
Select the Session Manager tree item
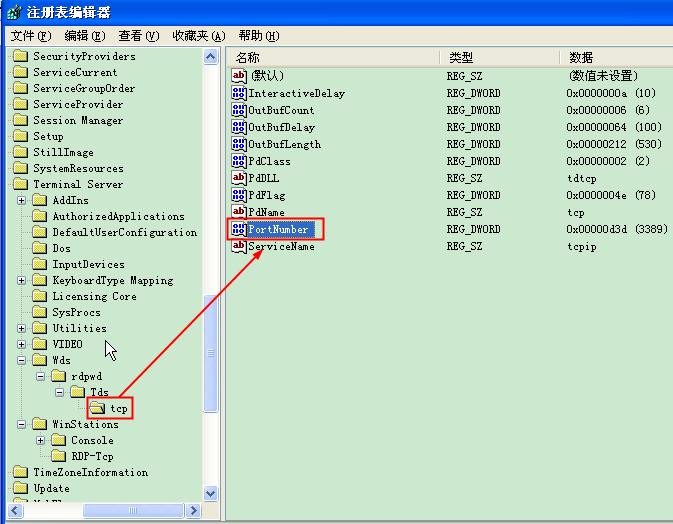tap(78, 120)
